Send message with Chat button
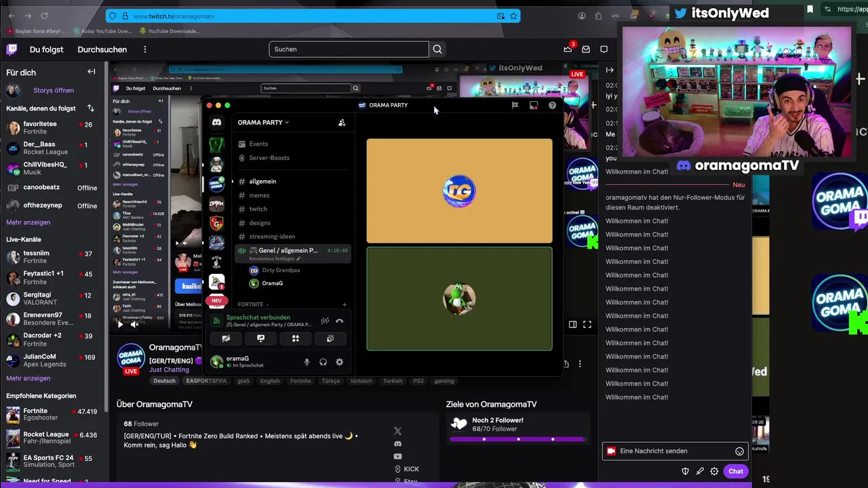The width and height of the screenshot is (868, 488). click(736, 472)
